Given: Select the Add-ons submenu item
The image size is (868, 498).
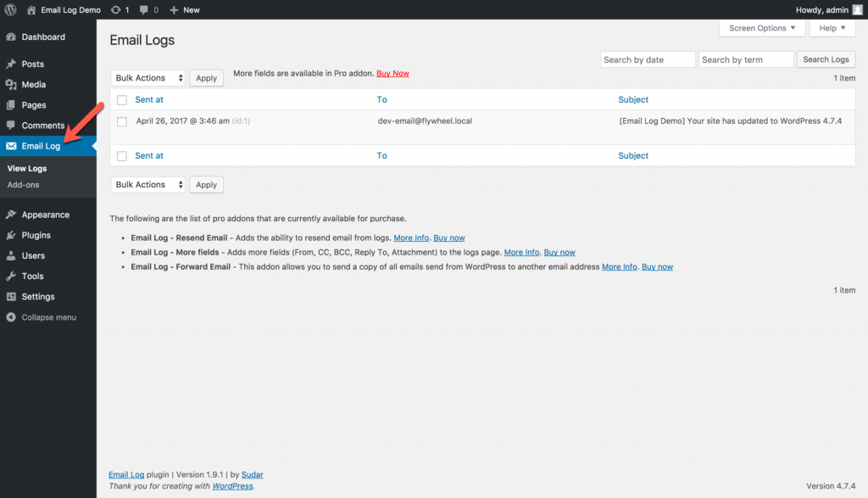Looking at the screenshot, I should pos(23,185).
